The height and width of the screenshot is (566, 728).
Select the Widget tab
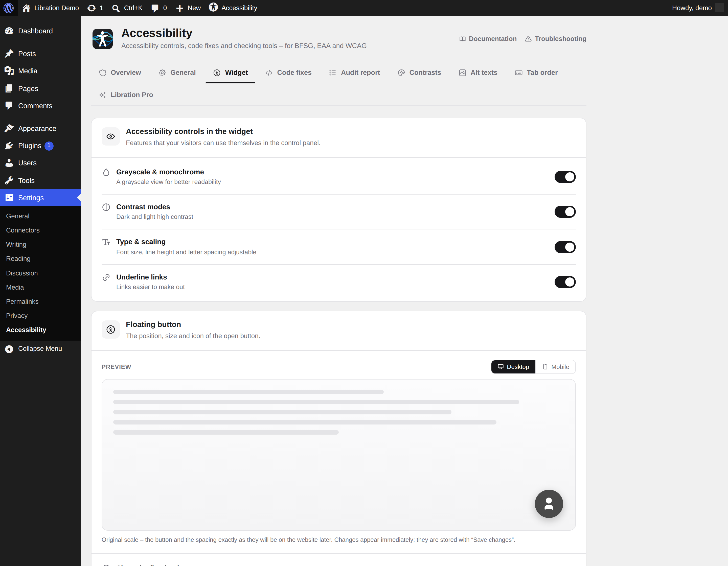(230, 73)
